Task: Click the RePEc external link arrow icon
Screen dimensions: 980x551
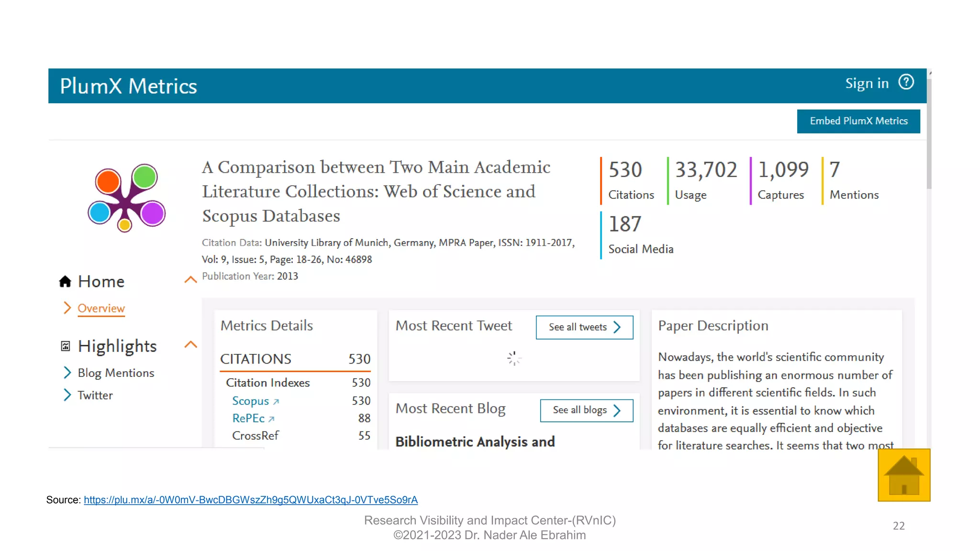Action: (x=271, y=419)
